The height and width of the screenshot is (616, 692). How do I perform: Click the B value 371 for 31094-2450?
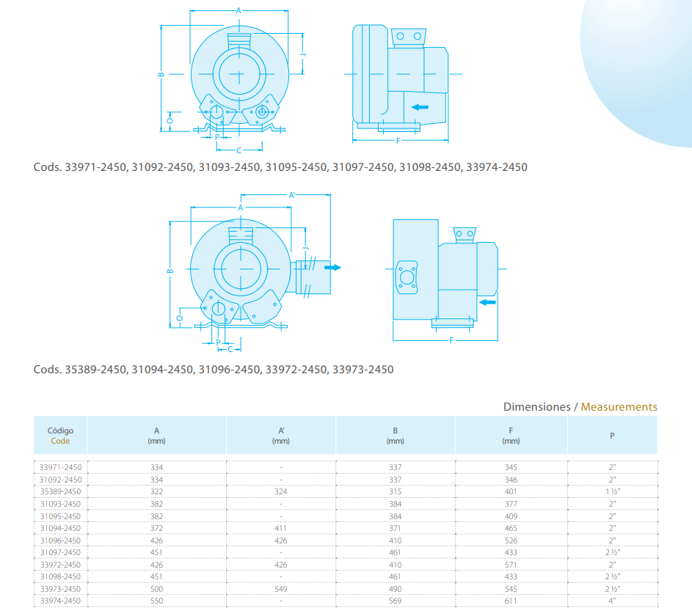point(396,528)
